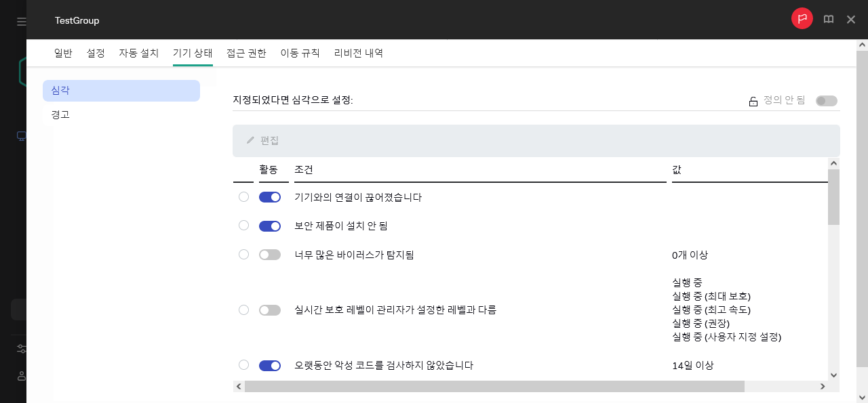This screenshot has width=868, height=403.
Task: Enable the 너무 많은 바이러스가 탐지됨 toggle
Action: pos(270,254)
